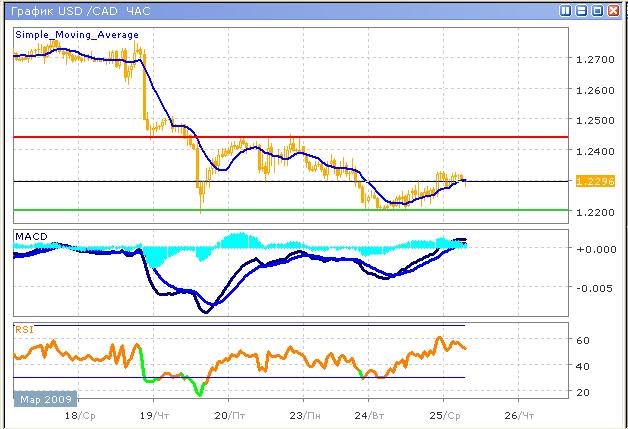The image size is (628, 429).
Task: Select 23/Пн on the time axis
Action: coord(300,413)
